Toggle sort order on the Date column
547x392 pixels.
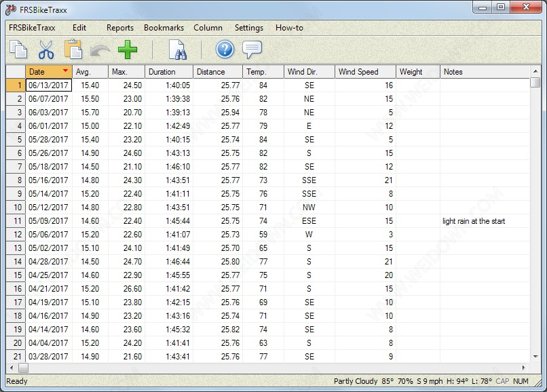pos(48,72)
